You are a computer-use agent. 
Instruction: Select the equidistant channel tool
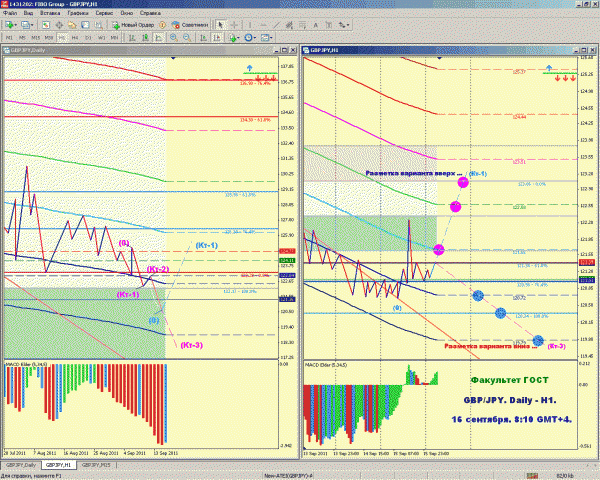point(289,25)
